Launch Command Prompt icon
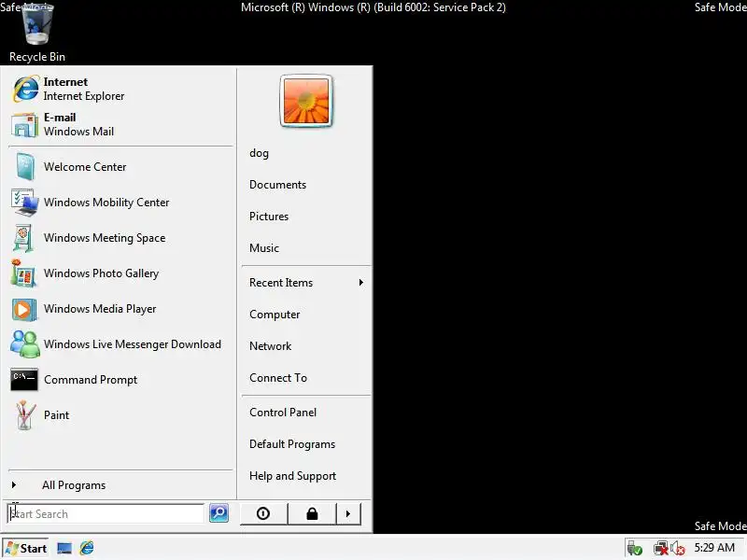Image resolution: width=747 pixels, height=560 pixels. click(x=24, y=380)
